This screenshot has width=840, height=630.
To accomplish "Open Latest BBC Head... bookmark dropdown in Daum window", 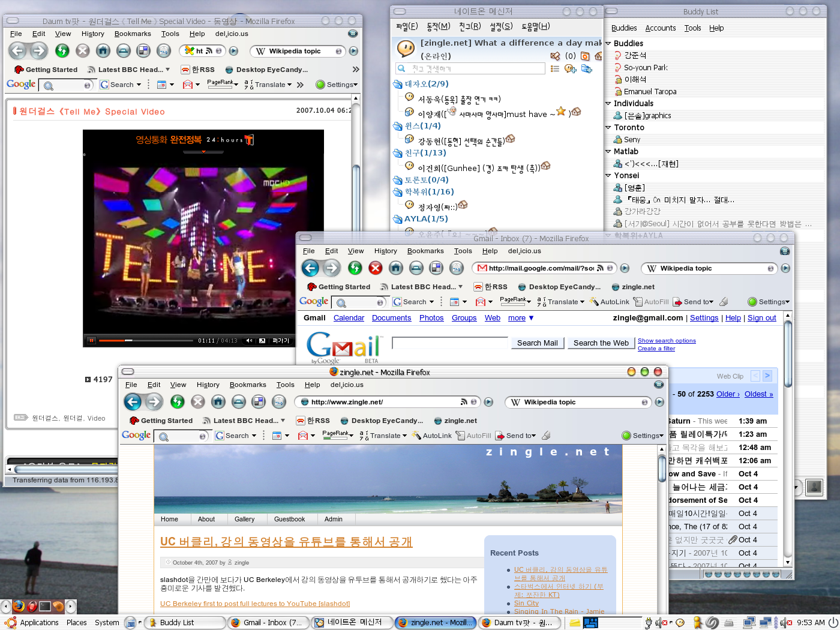I will 167,70.
